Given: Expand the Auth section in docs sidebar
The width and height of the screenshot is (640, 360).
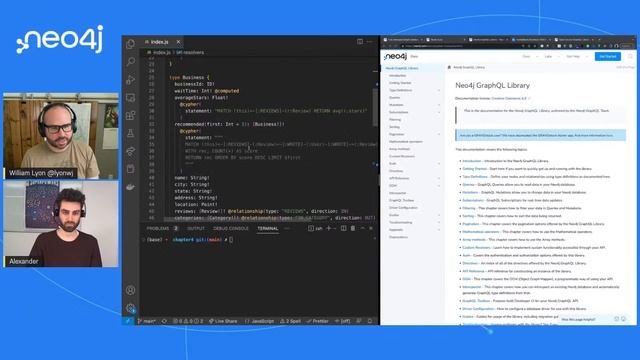Looking at the screenshot, I should (439, 164).
